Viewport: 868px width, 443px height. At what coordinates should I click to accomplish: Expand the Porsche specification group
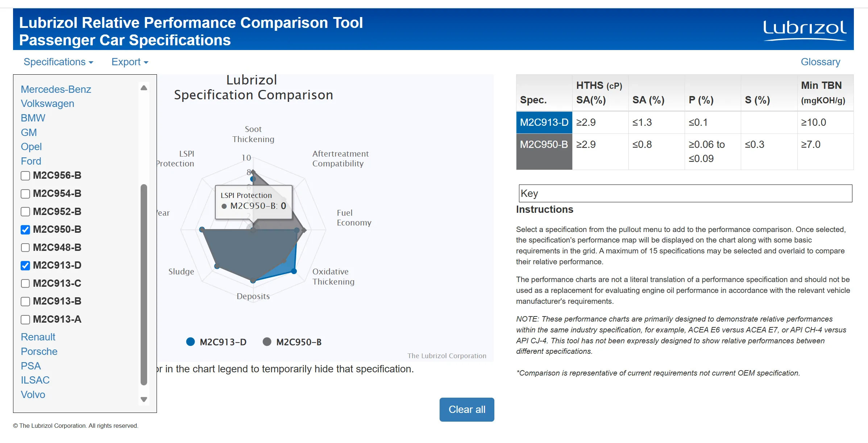coord(39,352)
